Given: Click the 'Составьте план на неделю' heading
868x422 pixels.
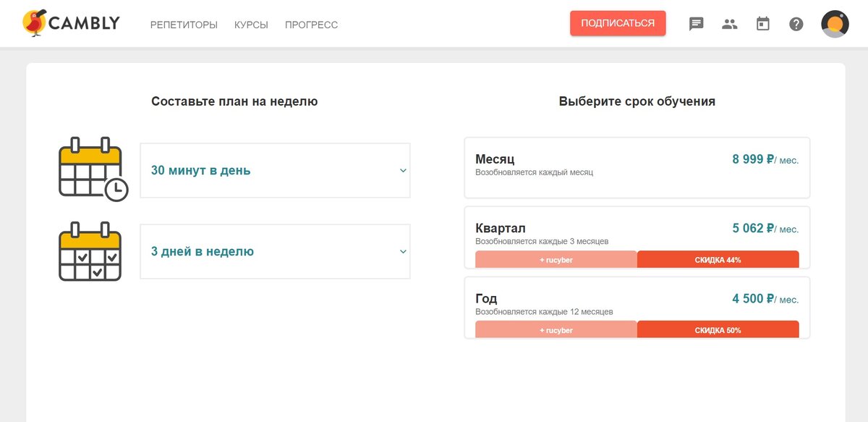Looking at the screenshot, I should click(234, 102).
